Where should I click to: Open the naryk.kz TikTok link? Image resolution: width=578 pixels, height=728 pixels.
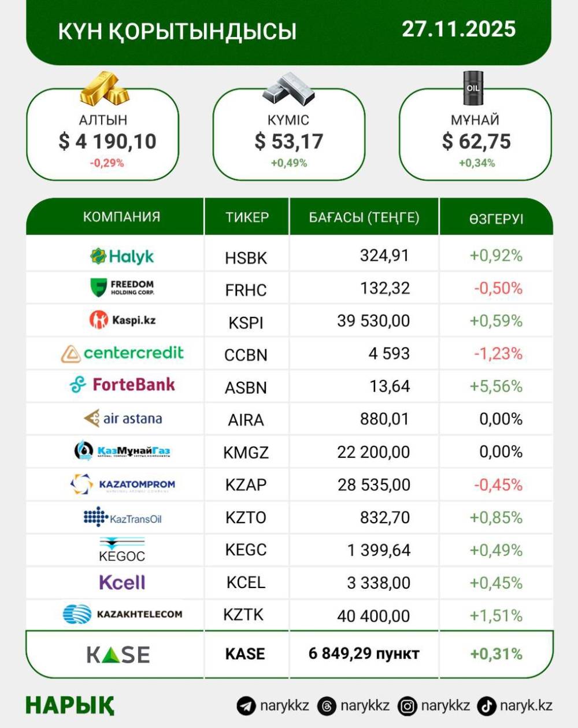pos(526,706)
